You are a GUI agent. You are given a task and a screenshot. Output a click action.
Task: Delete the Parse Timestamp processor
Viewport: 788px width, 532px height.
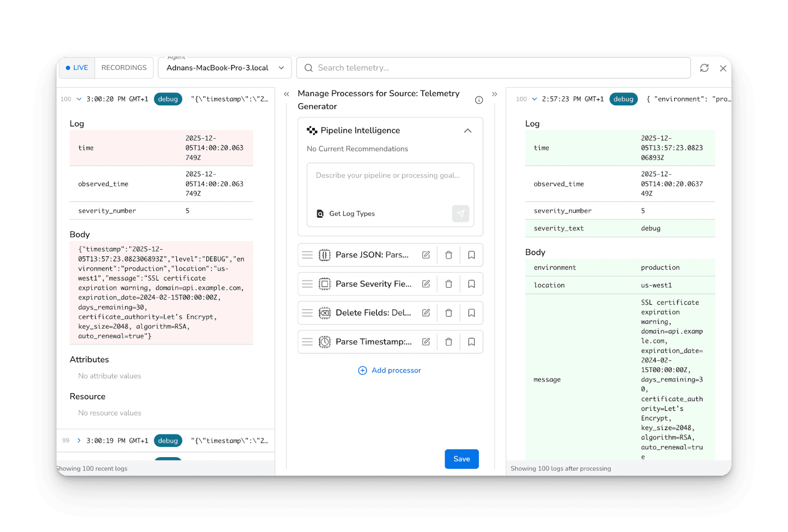point(449,342)
